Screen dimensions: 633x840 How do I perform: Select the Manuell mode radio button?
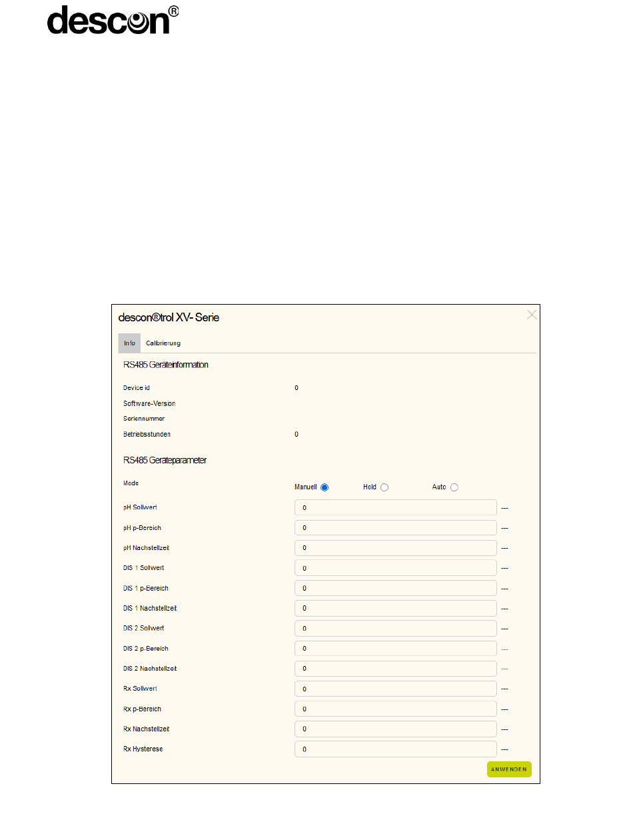point(324,487)
